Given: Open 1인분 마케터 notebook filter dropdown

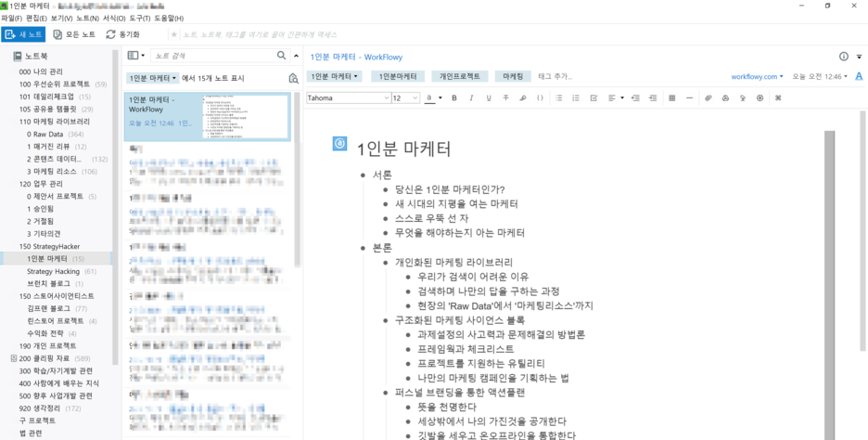Looking at the screenshot, I should click(153, 79).
